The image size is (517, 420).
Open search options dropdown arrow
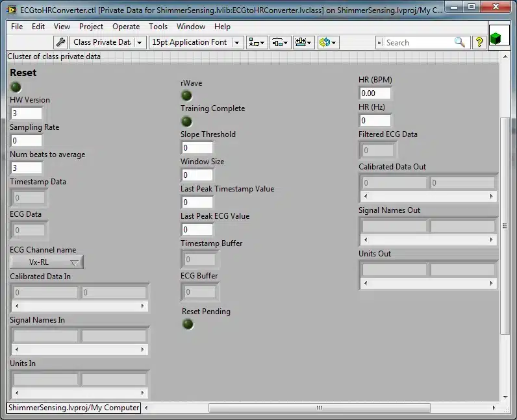click(x=379, y=43)
